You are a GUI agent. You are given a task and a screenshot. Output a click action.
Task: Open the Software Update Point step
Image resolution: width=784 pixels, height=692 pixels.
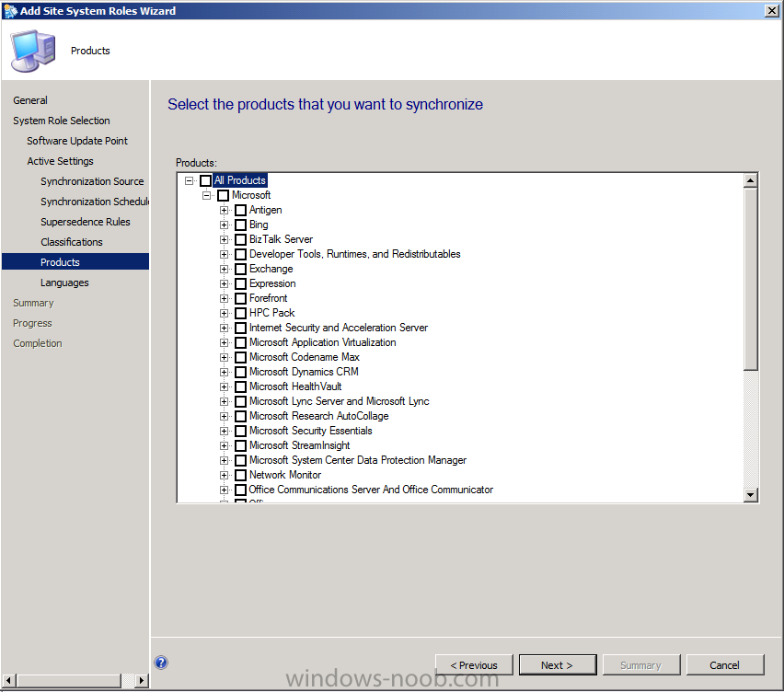pyautogui.click(x=77, y=141)
